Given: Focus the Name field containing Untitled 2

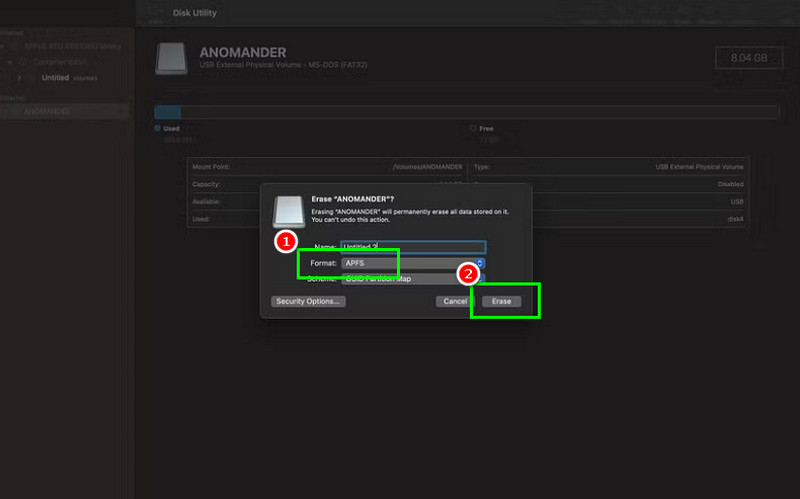Looking at the screenshot, I should [413, 247].
